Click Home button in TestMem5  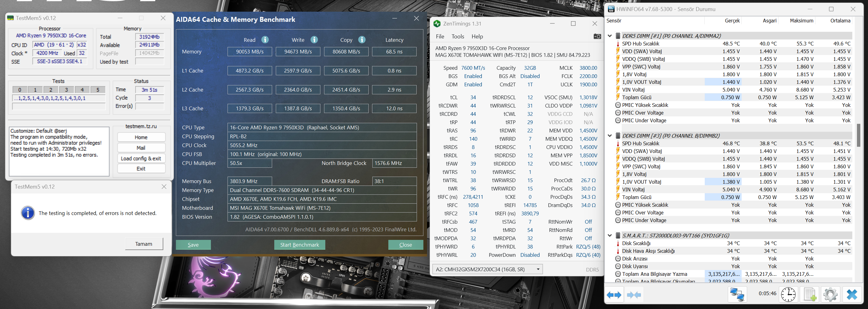141,137
